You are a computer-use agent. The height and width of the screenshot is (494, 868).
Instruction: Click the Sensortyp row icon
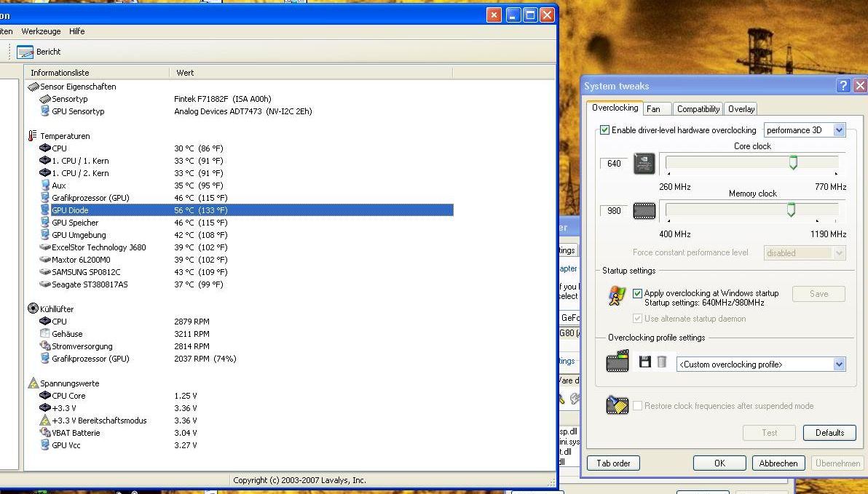pos(45,99)
